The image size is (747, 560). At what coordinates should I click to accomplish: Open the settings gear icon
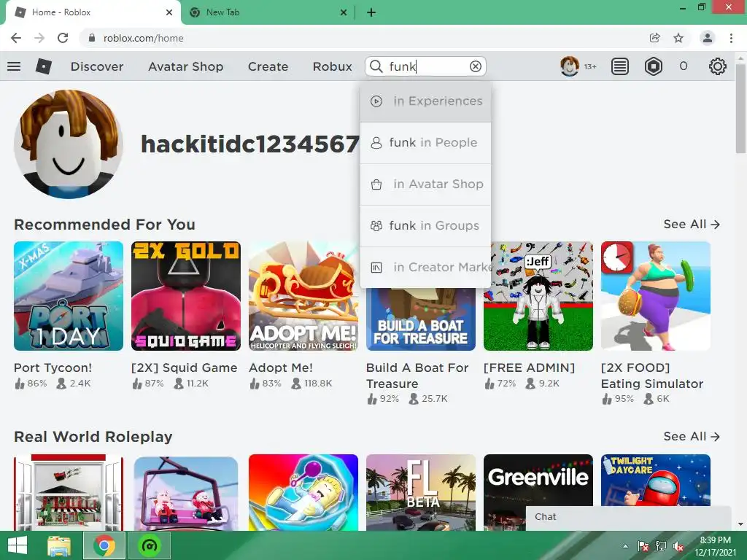tap(718, 66)
